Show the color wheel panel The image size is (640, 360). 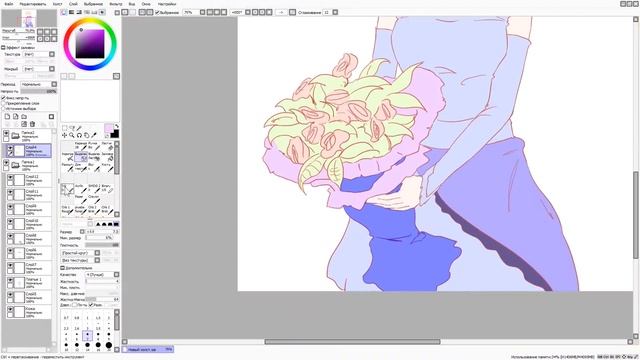(64, 12)
